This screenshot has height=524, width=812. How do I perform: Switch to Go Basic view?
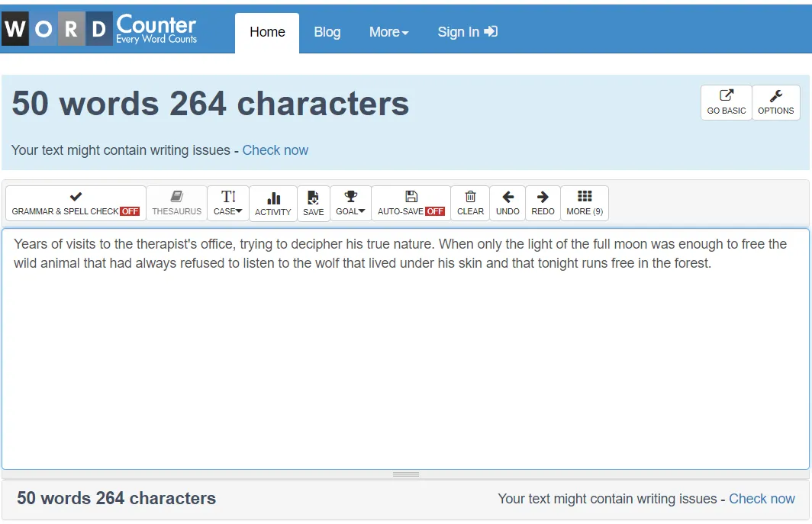click(x=726, y=102)
